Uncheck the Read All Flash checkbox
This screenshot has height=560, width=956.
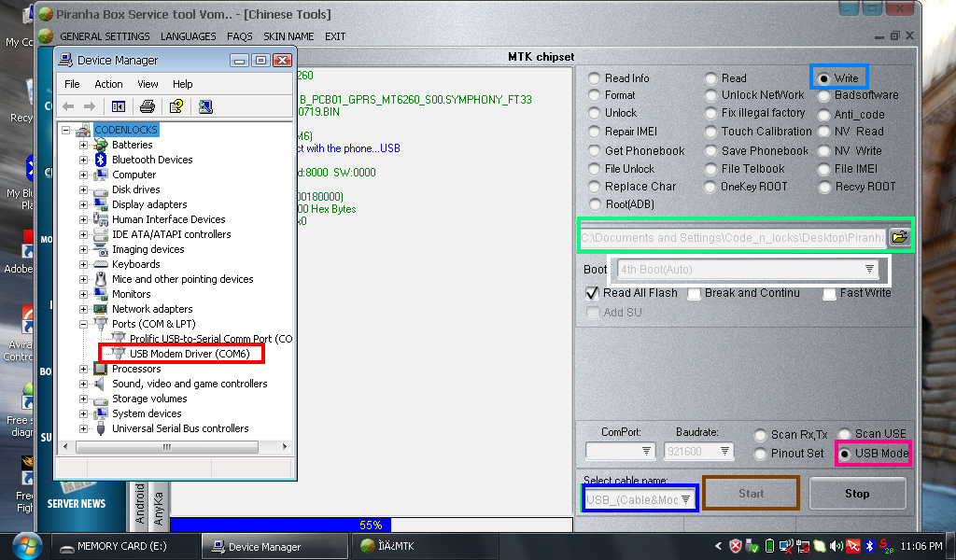click(592, 293)
